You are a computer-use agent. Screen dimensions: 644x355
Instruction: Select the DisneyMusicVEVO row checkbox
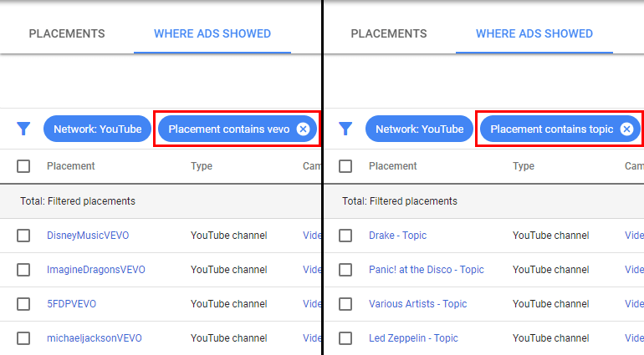(x=23, y=236)
